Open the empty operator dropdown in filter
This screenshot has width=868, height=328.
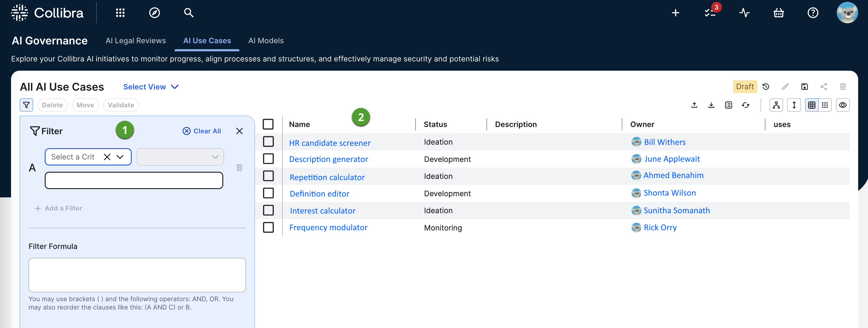[180, 157]
